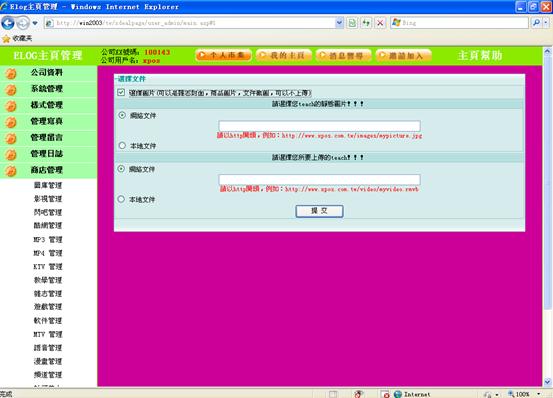Click the 我的主頁 orange button
The width and height of the screenshot is (553, 398).
coord(284,55)
